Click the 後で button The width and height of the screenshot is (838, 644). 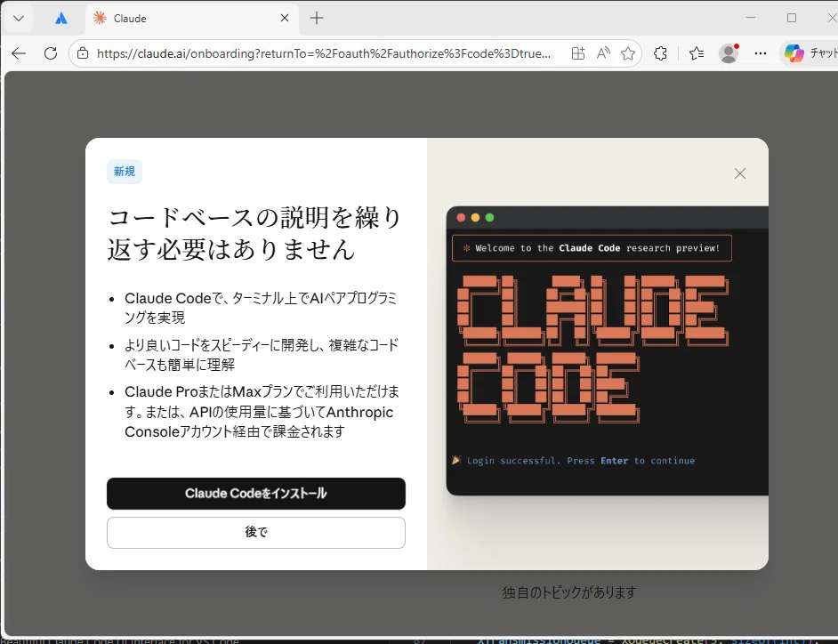256,532
